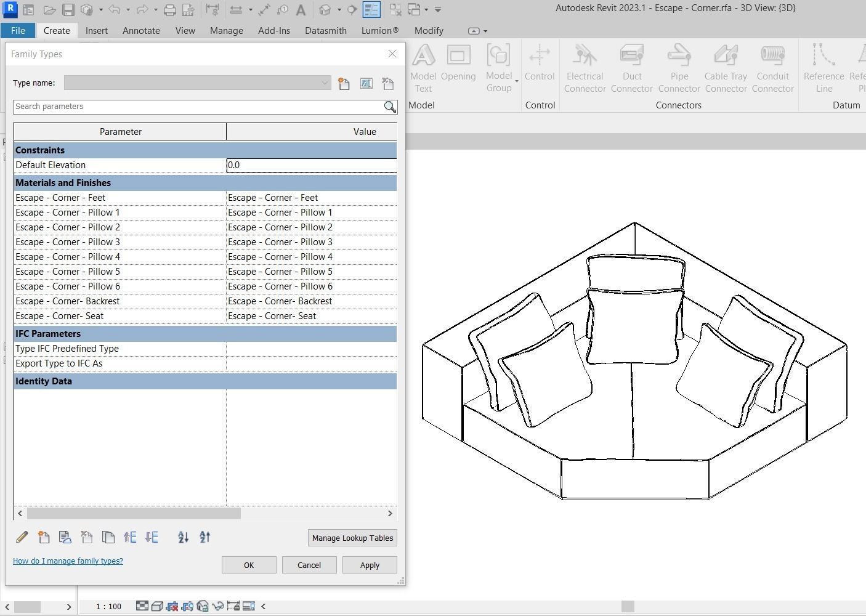The image size is (866, 616).
Task: Click the parameter table horizontal scrollbar thumb
Action: pos(134,513)
